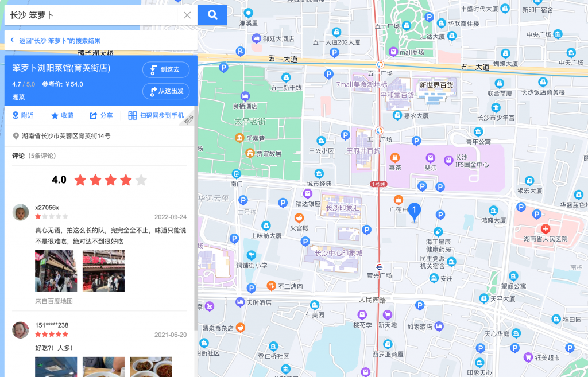The height and width of the screenshot is (377, 588).
Task: Select the 桃花季 shop icon
Action: click(362, 315)
